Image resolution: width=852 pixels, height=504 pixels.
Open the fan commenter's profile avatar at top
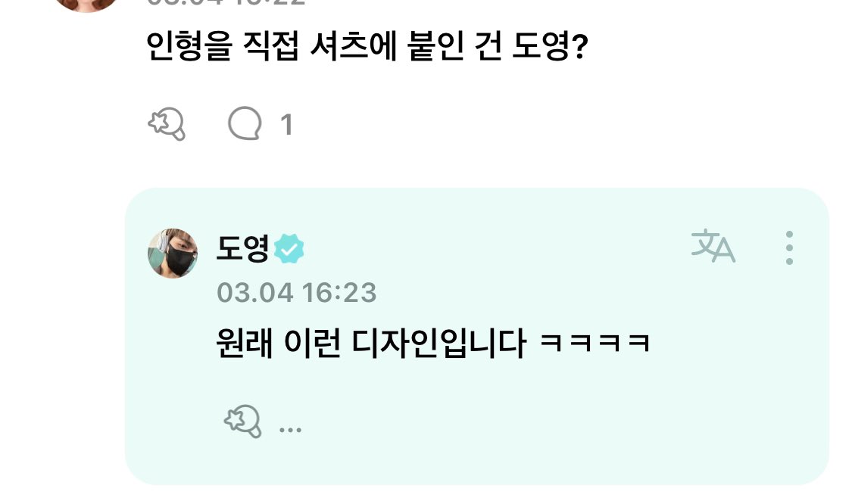tap(87, 5)
